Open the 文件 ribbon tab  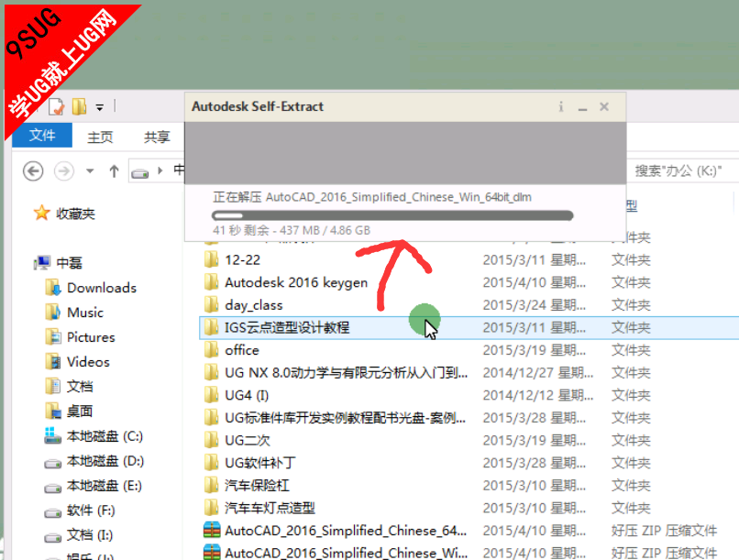42,136
